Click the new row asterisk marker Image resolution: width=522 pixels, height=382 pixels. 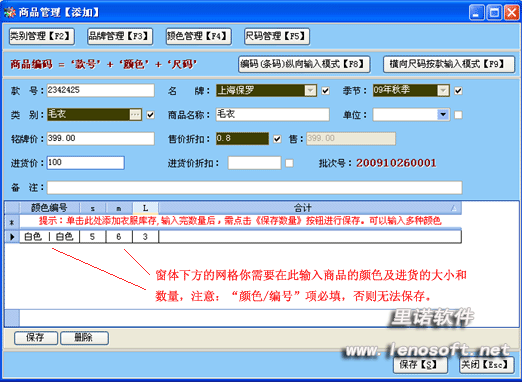click(x=12, y=222)
